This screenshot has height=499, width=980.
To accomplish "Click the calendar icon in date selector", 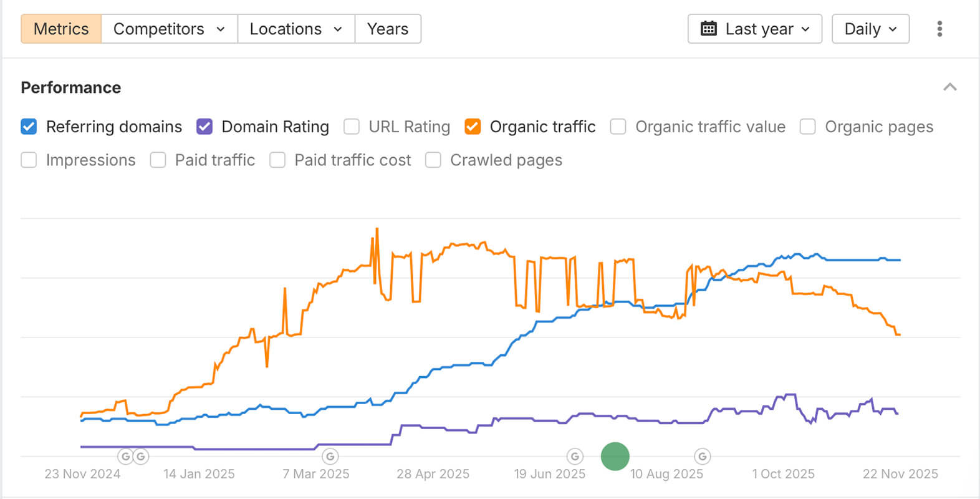I will 709,29.
